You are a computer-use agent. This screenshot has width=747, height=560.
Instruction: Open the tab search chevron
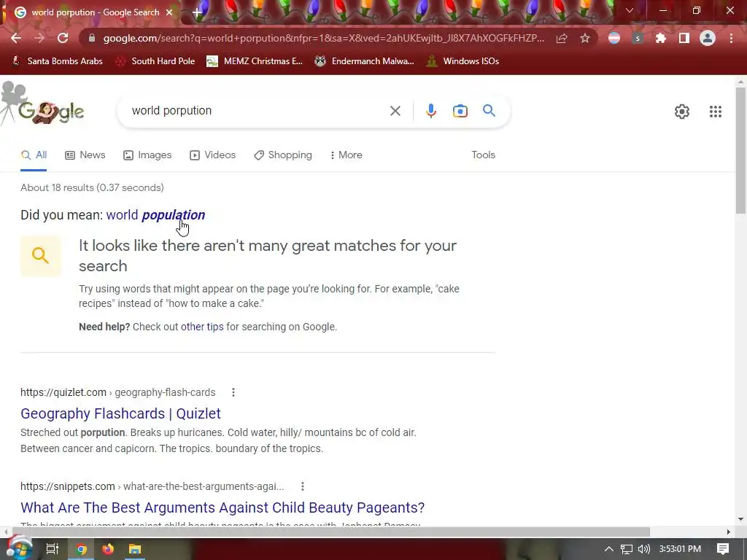coord(630,10)
